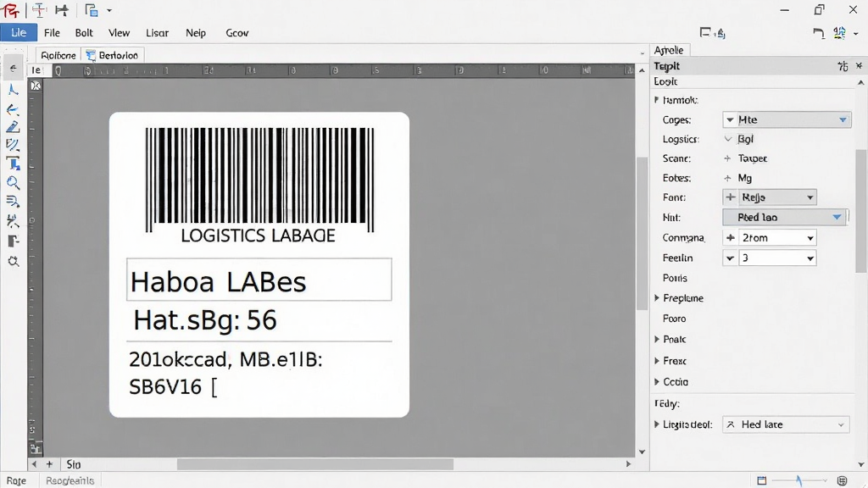Expand the Eotes row plus next to Mg

pyautogui.click(x=727, y=178)
